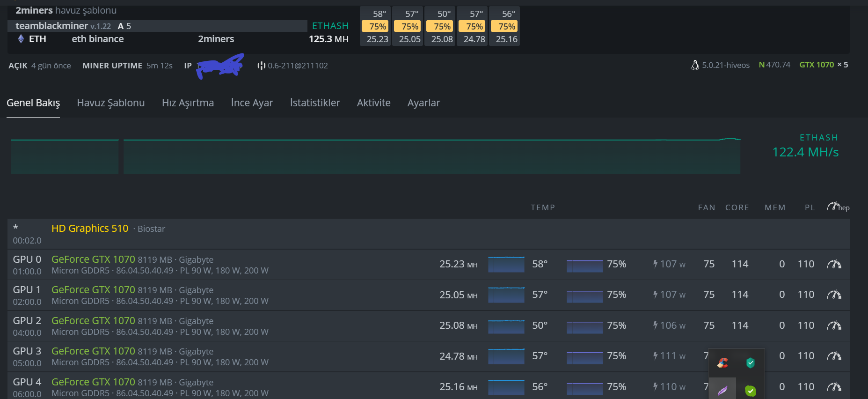
Task: Click the TEMP column header
Action: 543,207
